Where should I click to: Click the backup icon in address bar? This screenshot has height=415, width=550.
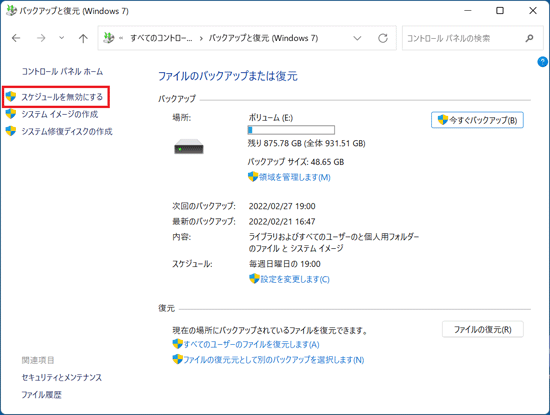[x=109, y=38]
